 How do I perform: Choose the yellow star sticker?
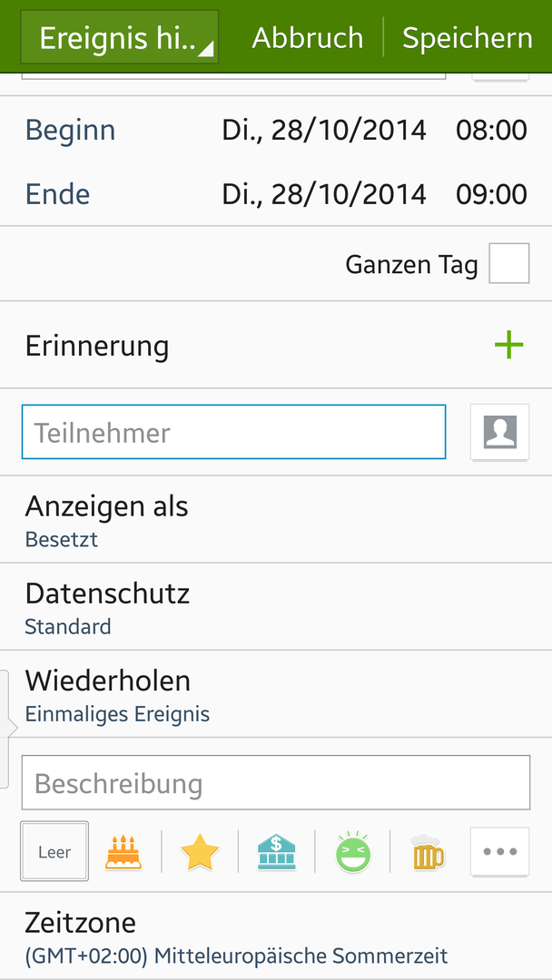click(200, 852)
